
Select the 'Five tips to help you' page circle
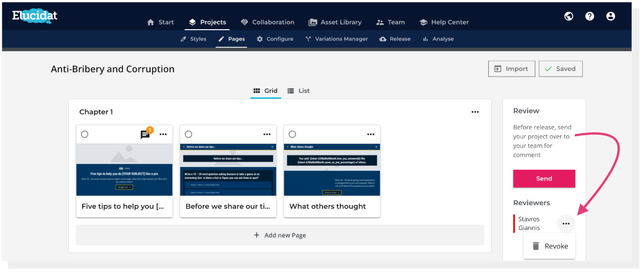(x=85, y=134)
